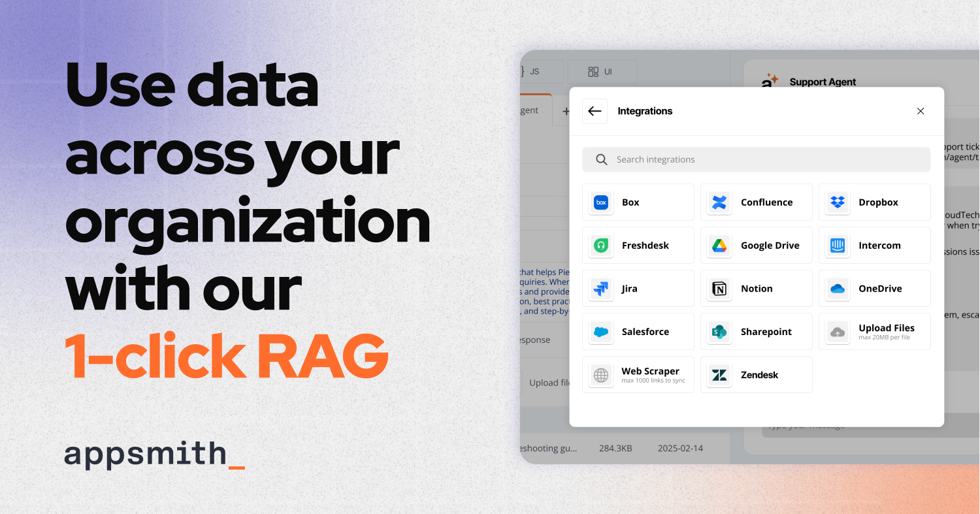Click the Intercom logo icon
The height and width of the screenshot is (514, 980).
pos(838,246)
